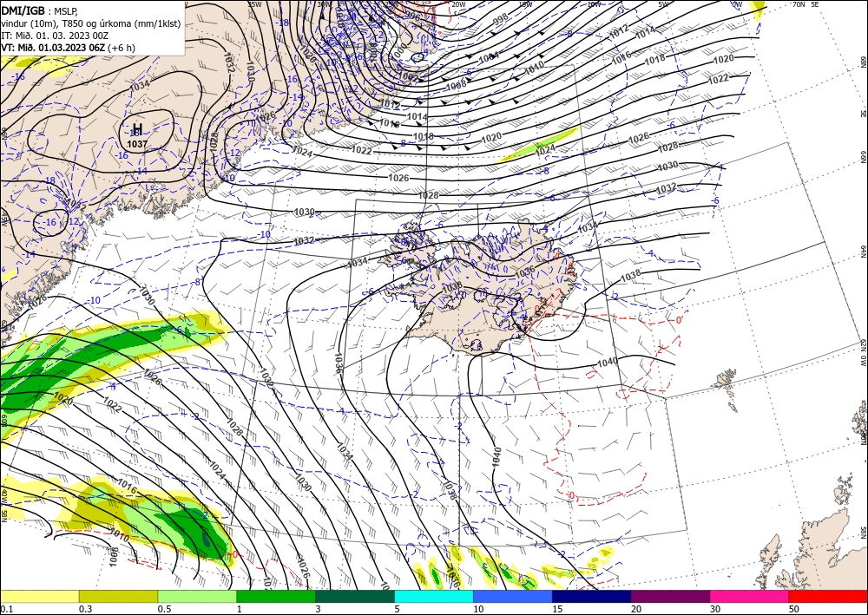The height and width of the screenshot is (615, 868).
Task: Click the purple 20–30 legend swatch
Action: pyautogui.click(x=670, y=596)
